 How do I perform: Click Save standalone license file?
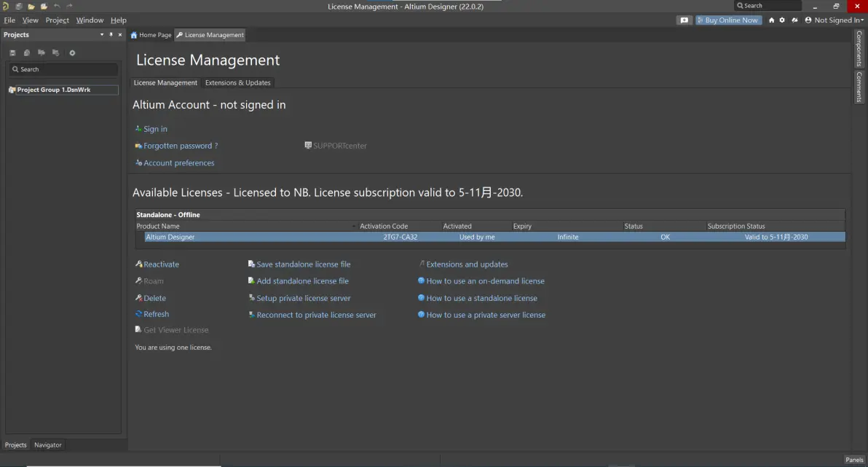pos(304,264)
